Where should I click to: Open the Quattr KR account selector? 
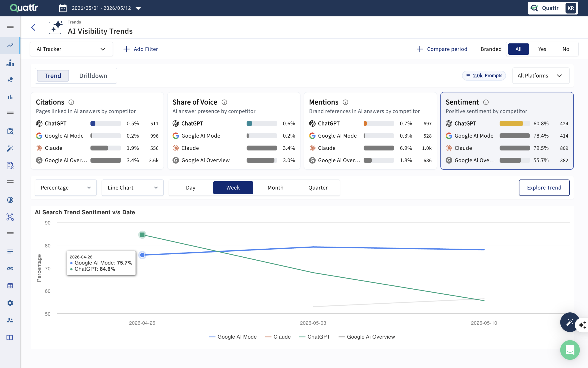[553, 8]
